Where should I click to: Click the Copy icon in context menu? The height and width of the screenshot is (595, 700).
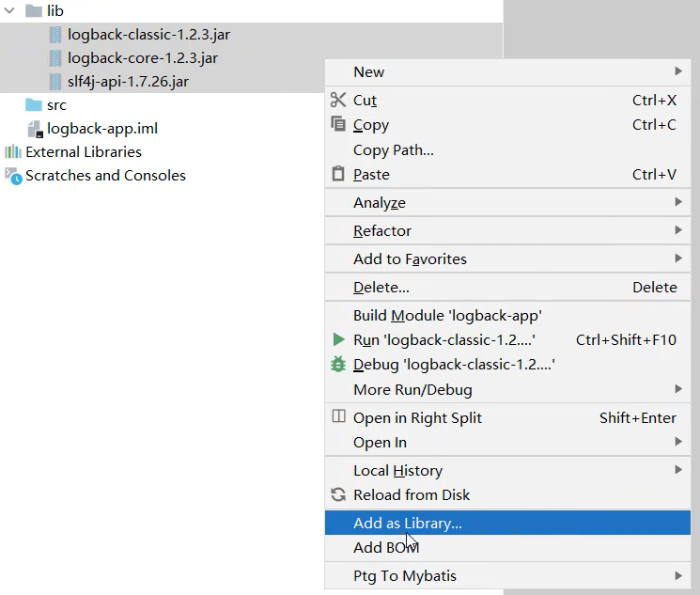tap(338, 124)
